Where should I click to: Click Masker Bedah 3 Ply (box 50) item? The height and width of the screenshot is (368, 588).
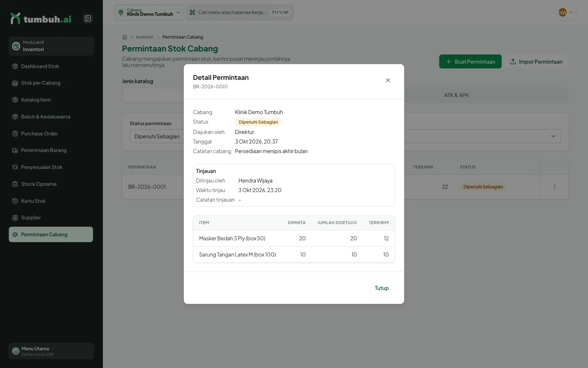coord(232,238)
